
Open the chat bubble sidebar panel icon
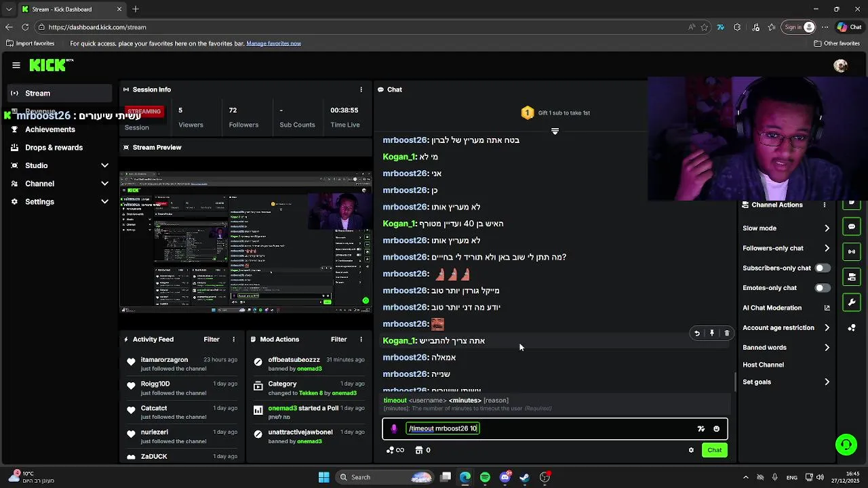[x=852, y=226]
